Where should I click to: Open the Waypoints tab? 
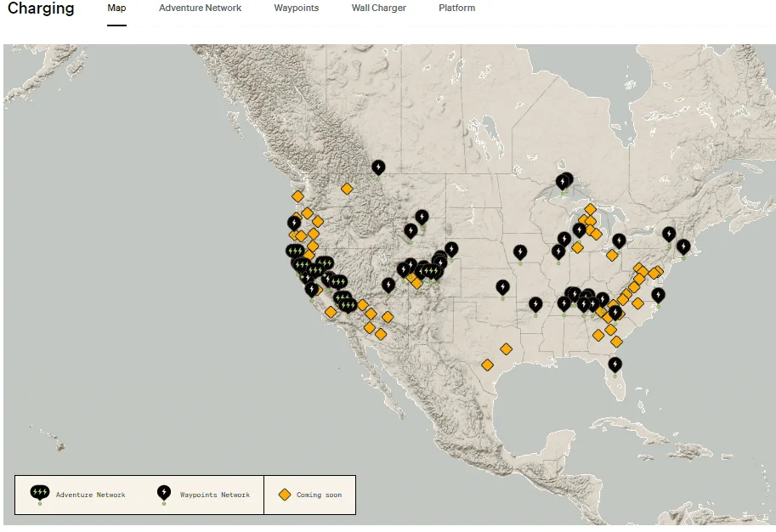pos(297,8)
